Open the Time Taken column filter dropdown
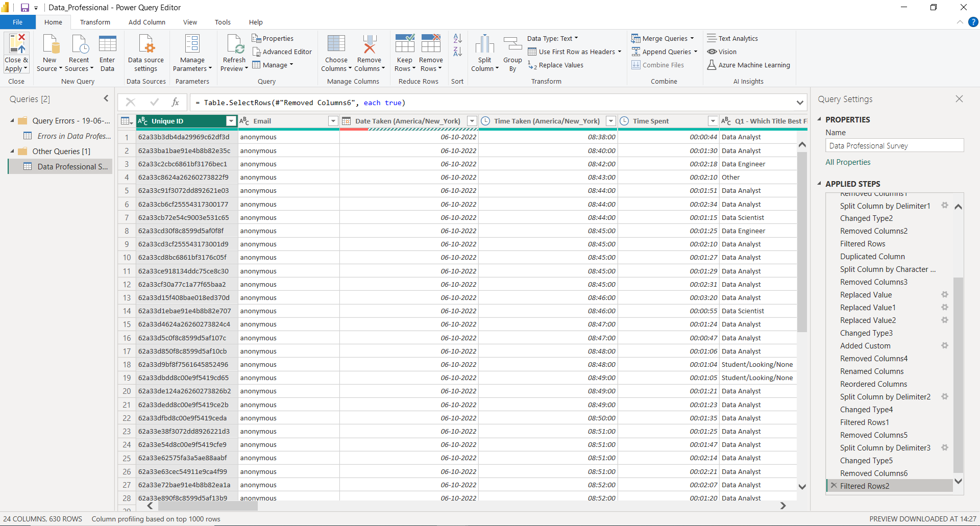This screenshot has height=526, width=980. [x=611, y=121]
